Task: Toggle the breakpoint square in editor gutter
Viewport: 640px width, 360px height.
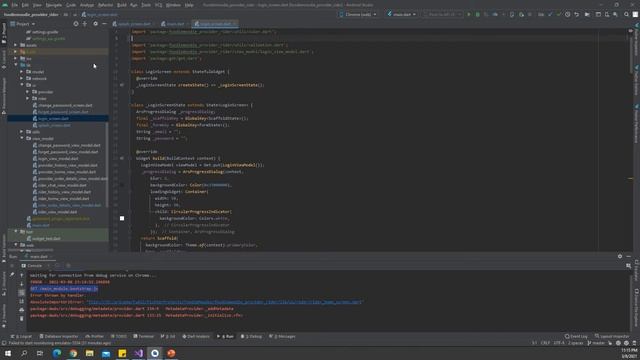Action: [122, 218]
